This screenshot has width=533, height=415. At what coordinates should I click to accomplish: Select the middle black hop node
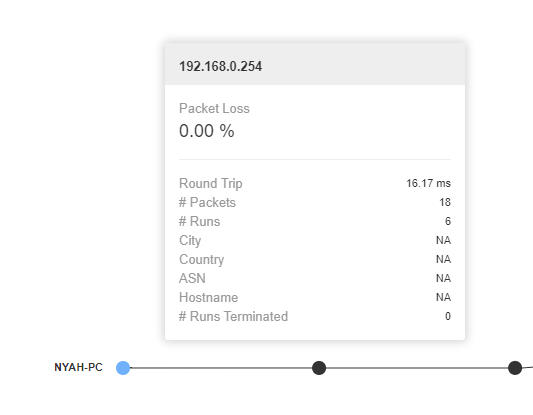pyautogui.click(x=319, y=368)
